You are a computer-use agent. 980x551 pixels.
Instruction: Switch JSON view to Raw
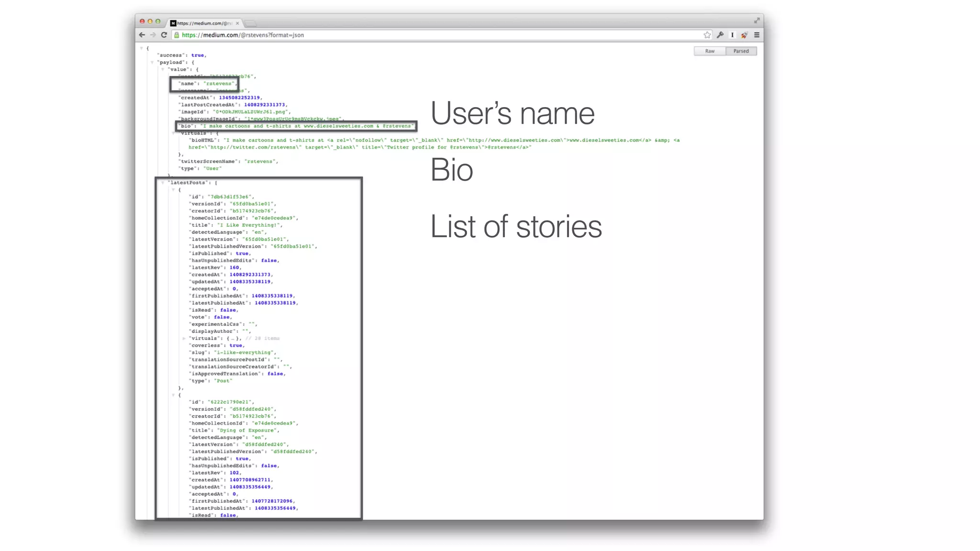click(710, 51)
